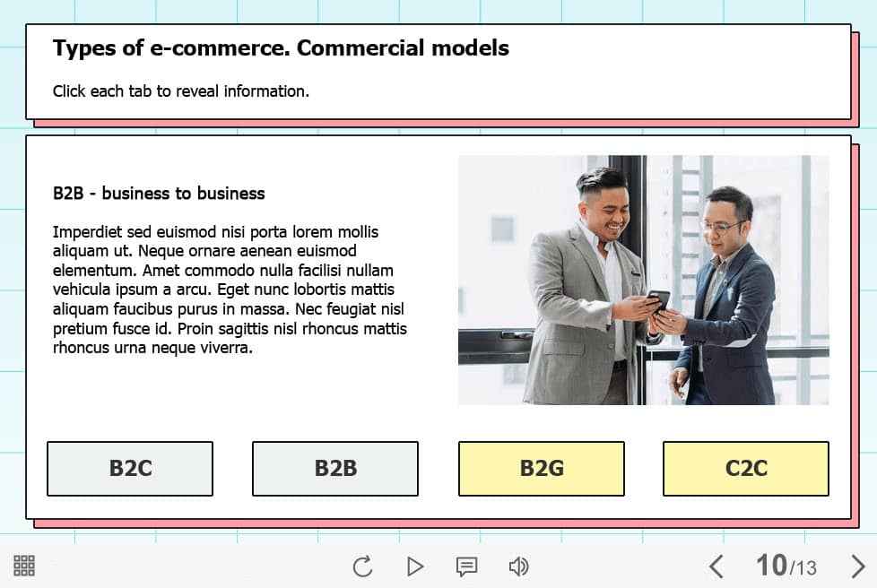Click the replay slide icon
Image resolution: width=877 pixels, height=588 pixels.
click(x=362, y=566)
